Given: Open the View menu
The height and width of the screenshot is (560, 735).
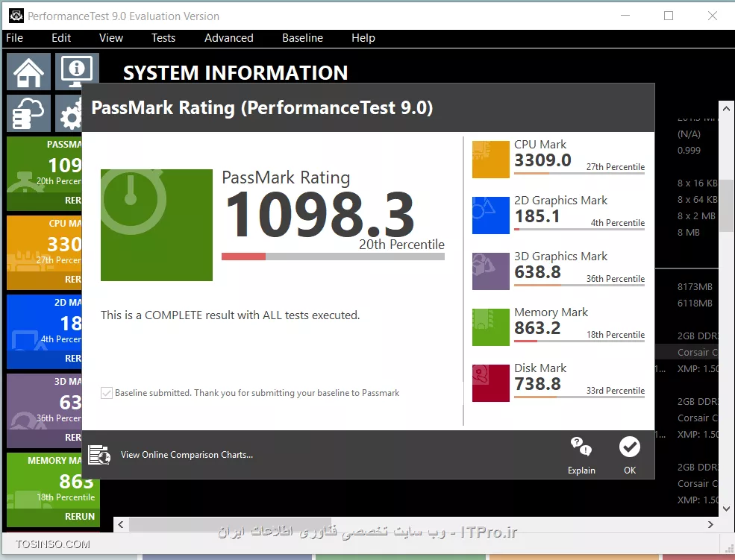Looking at the screenshot, I should [x=111, y=38].
